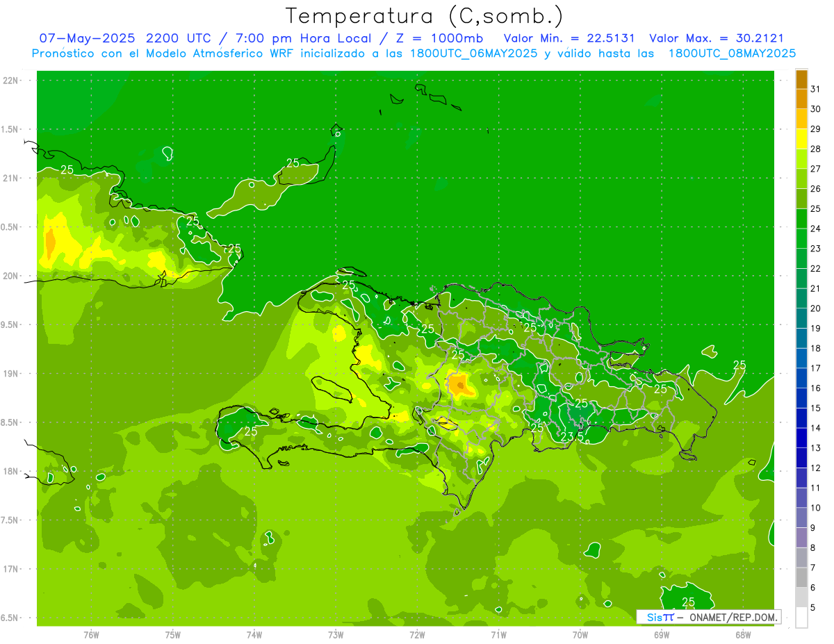Click the "69W" longitude label
The height and width of the screenshot is (644, 834).
(x=662, y=635)
